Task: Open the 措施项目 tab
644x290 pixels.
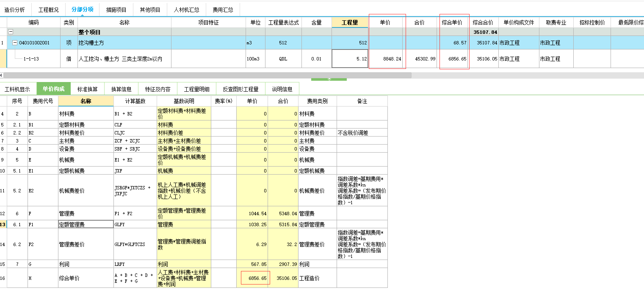Action: coord(116,9)
